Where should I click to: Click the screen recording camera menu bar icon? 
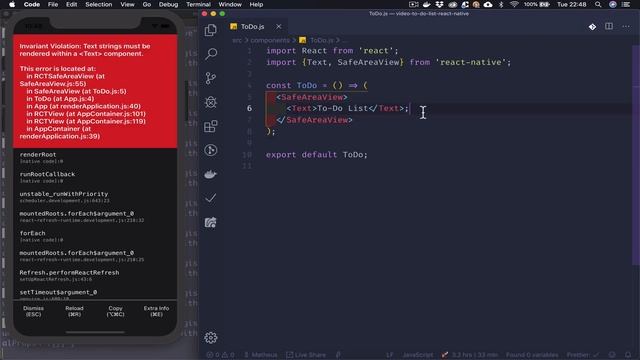(413, 4)
